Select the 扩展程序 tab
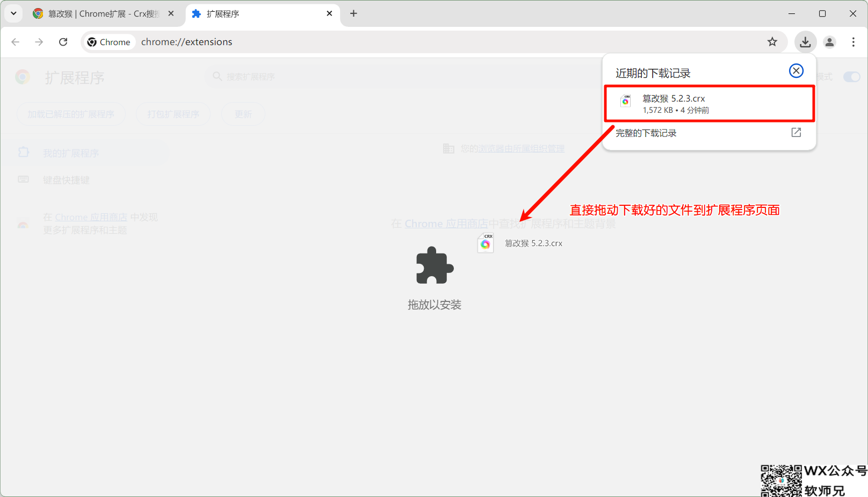 click(262, 13)
